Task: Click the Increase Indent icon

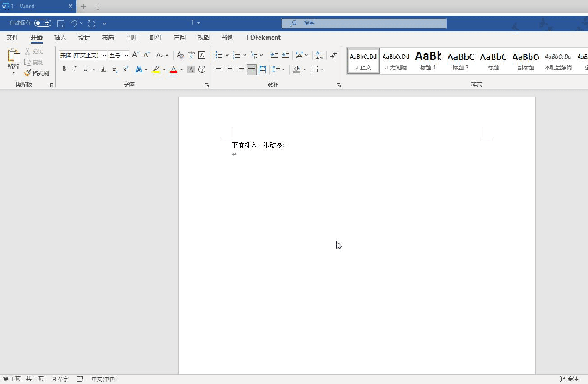Action: [286, 55]
